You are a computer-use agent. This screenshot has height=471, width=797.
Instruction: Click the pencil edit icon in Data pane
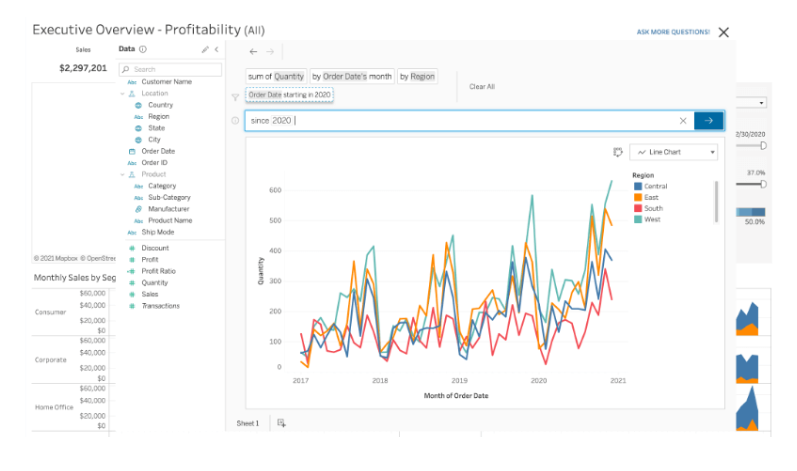click(204, 49)
